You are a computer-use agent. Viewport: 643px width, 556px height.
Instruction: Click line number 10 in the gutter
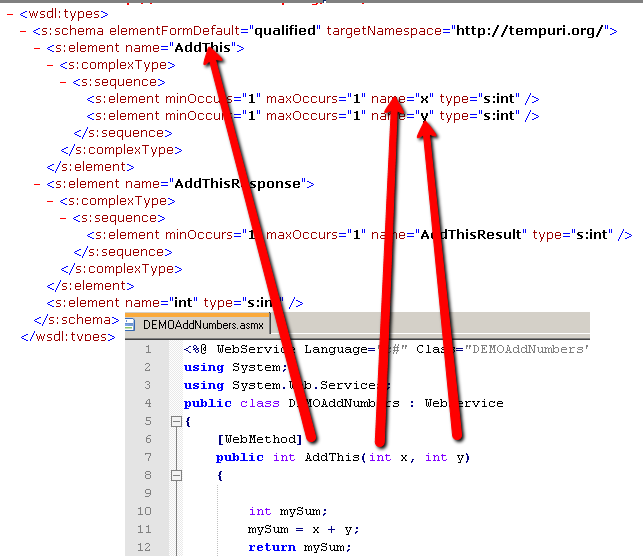click(145, 511)
